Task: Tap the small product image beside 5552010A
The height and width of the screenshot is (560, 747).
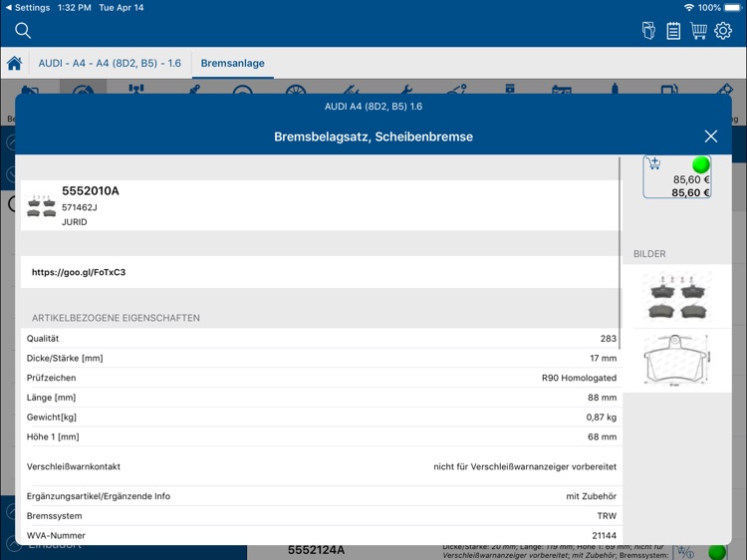Action: (42, 205)
